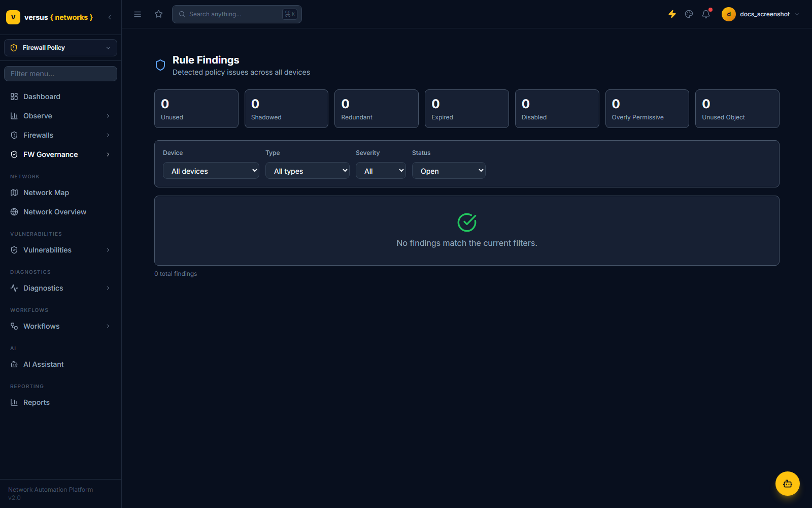The image size is (812, 508).
Task: Click the Shadowed findings card
Action: click(x=286, y=109)
